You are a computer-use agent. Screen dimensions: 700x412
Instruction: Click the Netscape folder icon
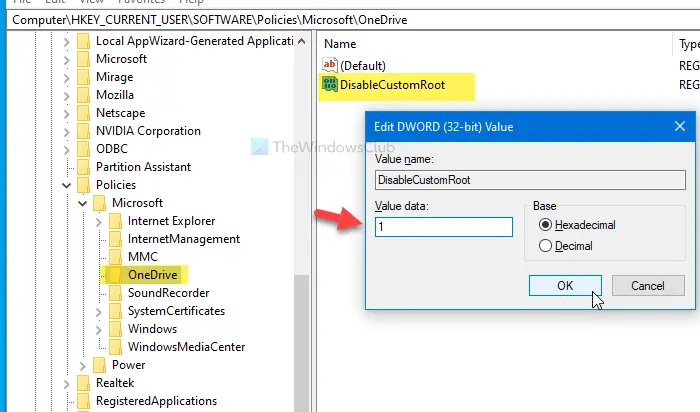(83, 113)
